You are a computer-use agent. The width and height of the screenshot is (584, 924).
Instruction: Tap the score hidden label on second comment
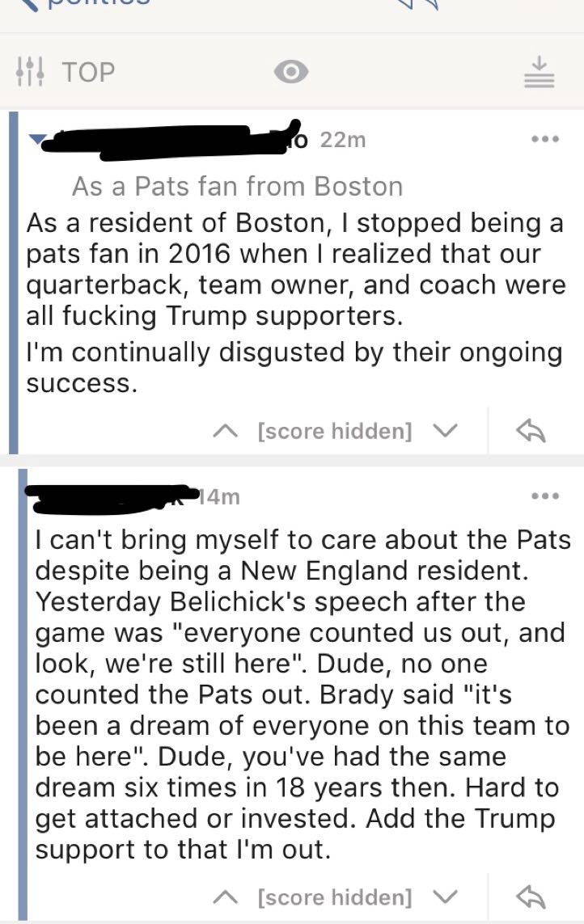[335, 897]
